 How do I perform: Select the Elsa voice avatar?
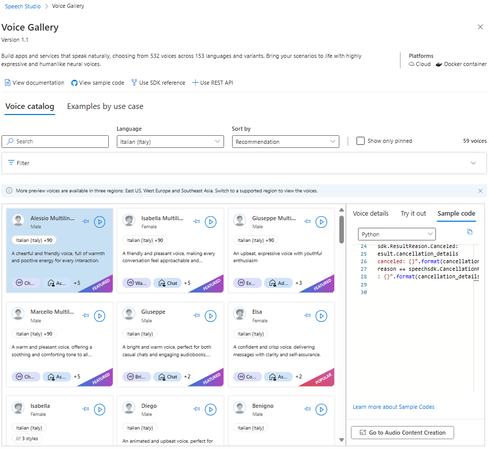coord(240,314)
